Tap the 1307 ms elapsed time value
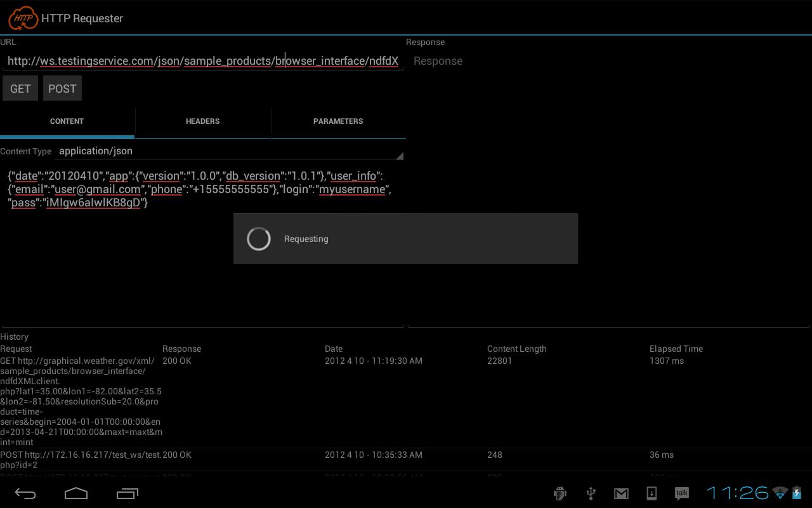This screenshot has width=812, height=508. 667,361
